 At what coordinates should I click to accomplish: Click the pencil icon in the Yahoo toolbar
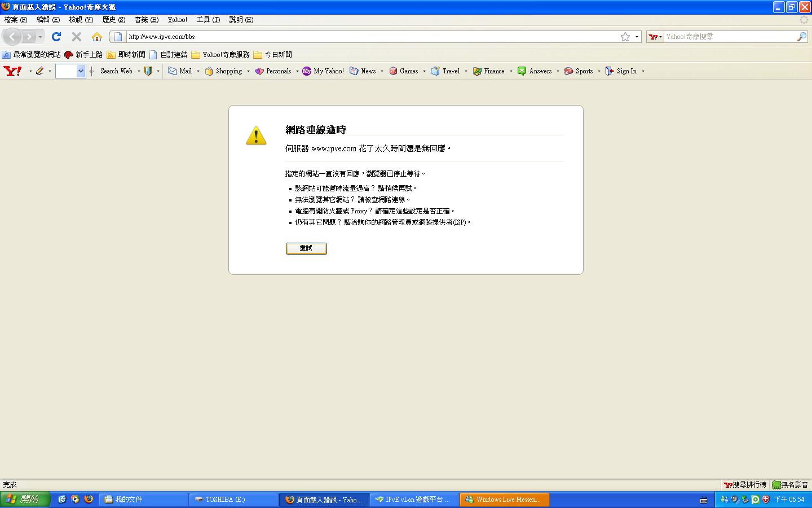coord(39,71)
